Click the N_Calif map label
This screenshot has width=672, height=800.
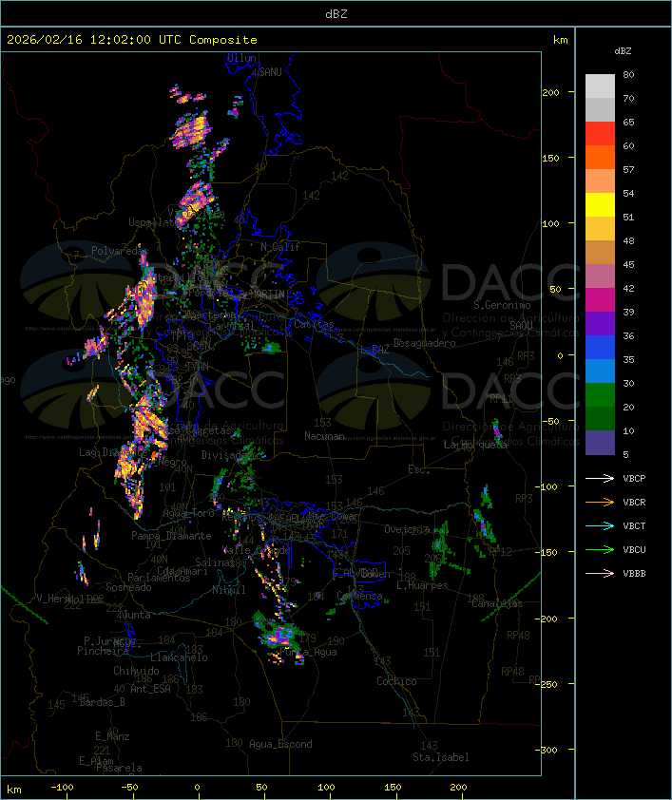[x=280, y=247]
